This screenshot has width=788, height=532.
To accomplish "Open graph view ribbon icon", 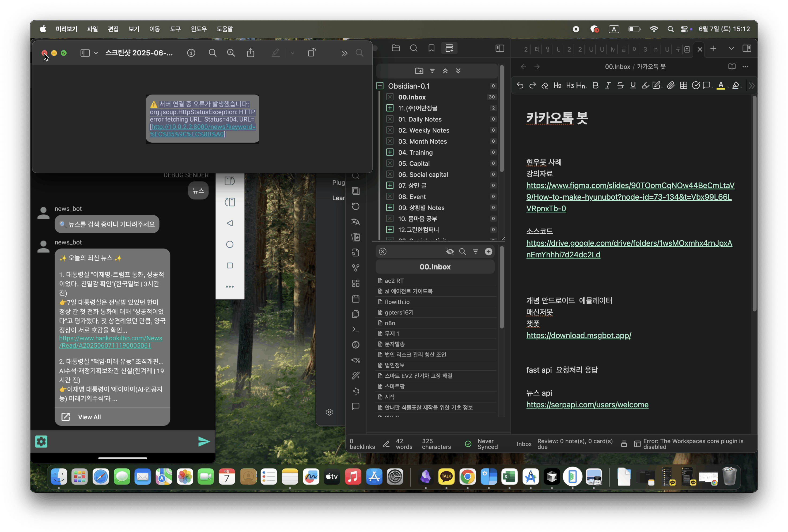I will point(355,391).
